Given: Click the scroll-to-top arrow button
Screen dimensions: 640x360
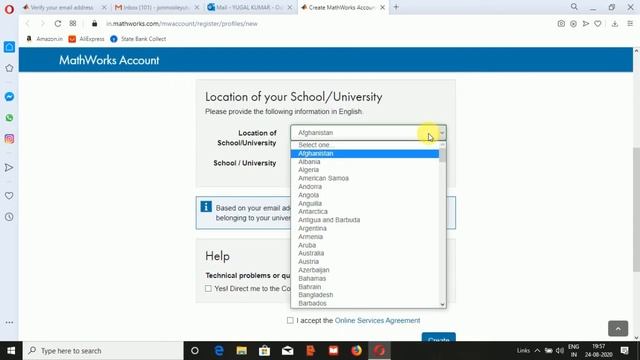Looking at the screenshot, I should pyautogui.click(x=618, y=328).
